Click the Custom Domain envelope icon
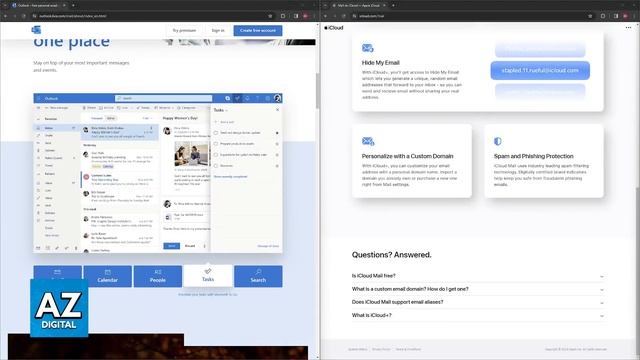The height and width of the screenshot is (360, 640). click(x=368, y=142)
